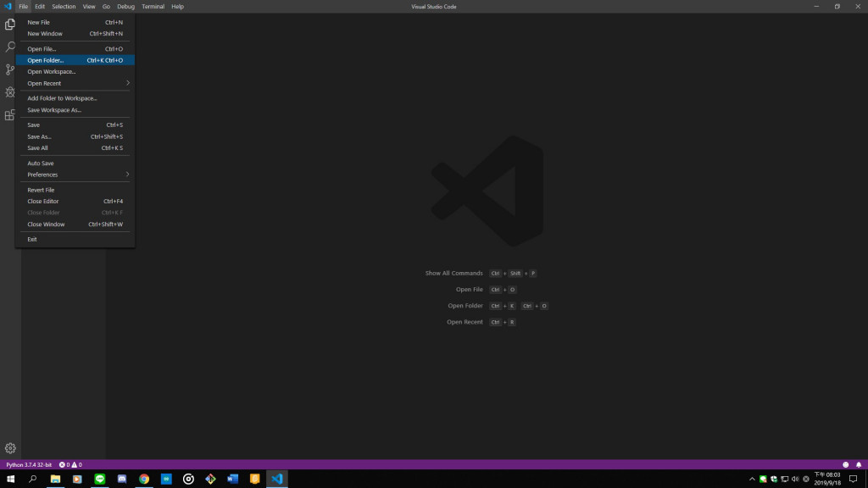Open the Debug menu

tap(125, 7)
